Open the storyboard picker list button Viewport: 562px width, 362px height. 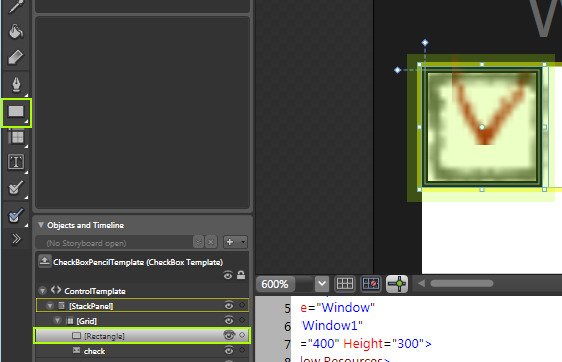click(x=198, y=243)
